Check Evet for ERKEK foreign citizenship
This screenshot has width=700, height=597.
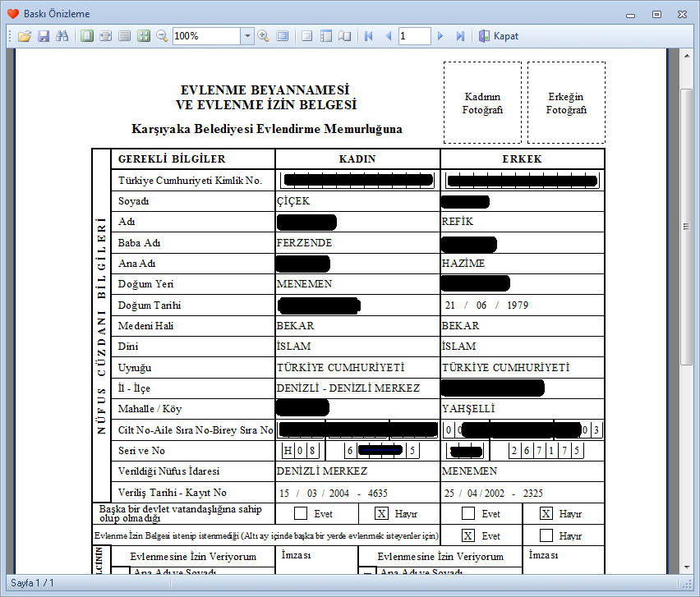(467, 513)
